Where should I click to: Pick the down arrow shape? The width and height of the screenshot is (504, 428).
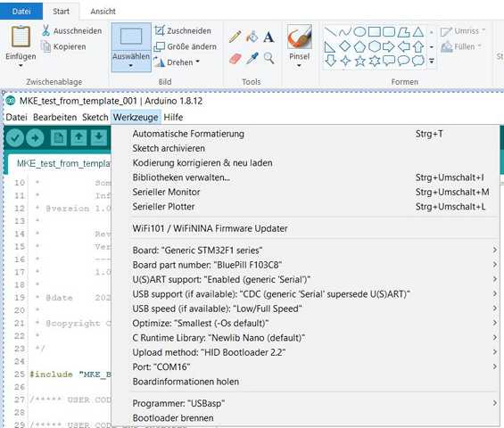point(330,61)
